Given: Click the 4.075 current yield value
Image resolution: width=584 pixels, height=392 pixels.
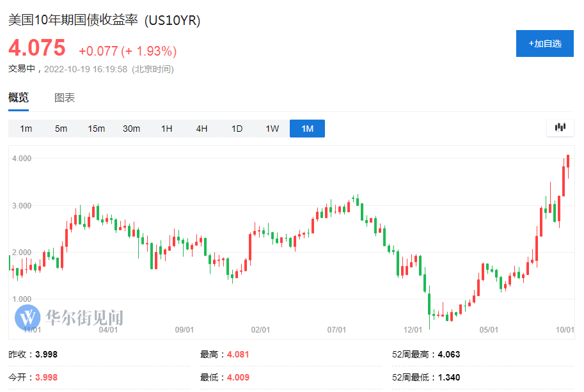Looking at the screenshot, I should click(37, 48).
